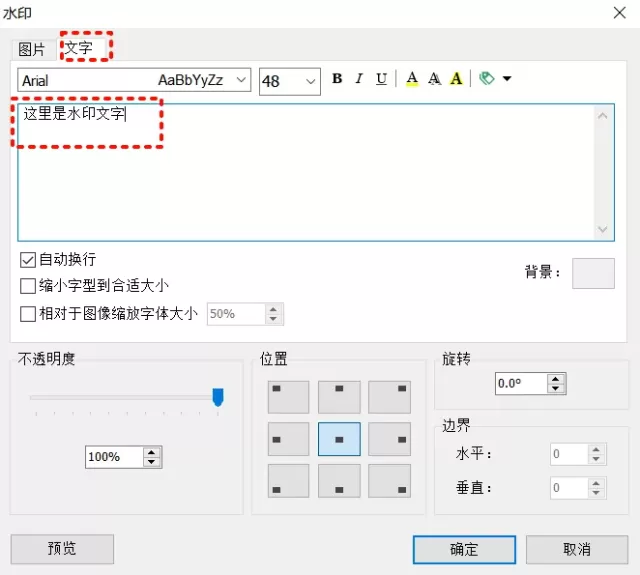The image size is (640, 575).
Task: Toggle the text highlight outline icon
Action: coord(456,78)
